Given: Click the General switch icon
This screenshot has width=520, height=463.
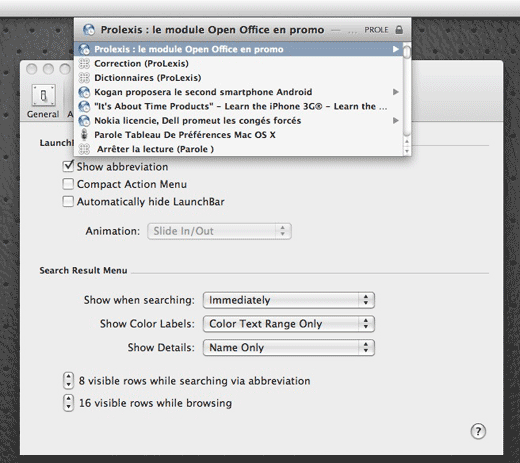Looking at the screenshot, I should point(44,96).
